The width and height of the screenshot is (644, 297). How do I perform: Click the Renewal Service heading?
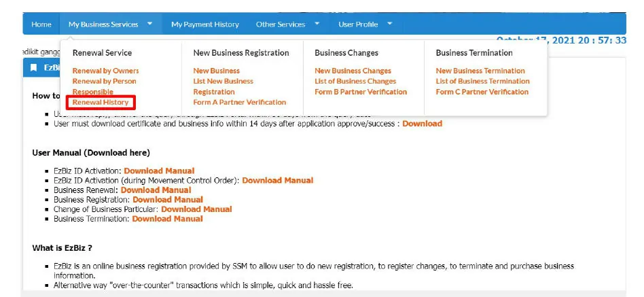pyautogui.click(x=102, y=52)
